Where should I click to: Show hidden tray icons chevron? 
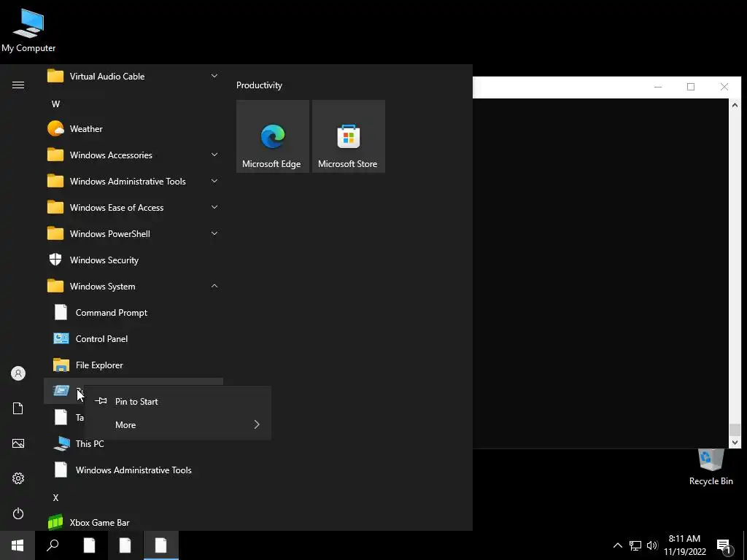[x=617, y=545]
